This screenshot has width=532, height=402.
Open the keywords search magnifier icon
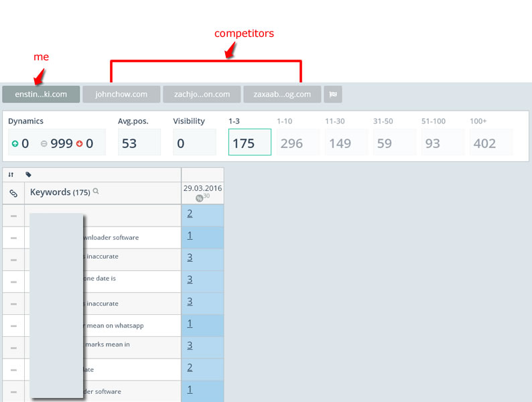pyautogui.click(x=96, y=192)
